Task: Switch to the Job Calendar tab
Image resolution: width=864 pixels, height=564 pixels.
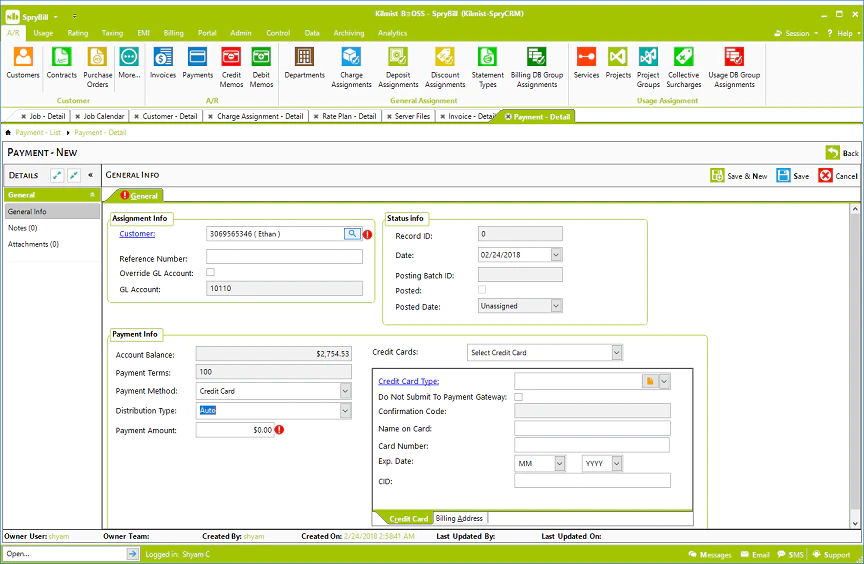Action: [103, 116]
